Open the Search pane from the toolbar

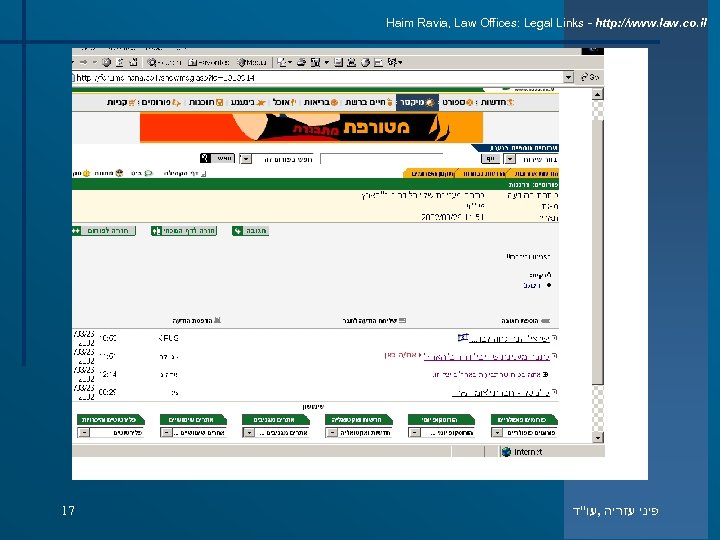pos(164,62)
